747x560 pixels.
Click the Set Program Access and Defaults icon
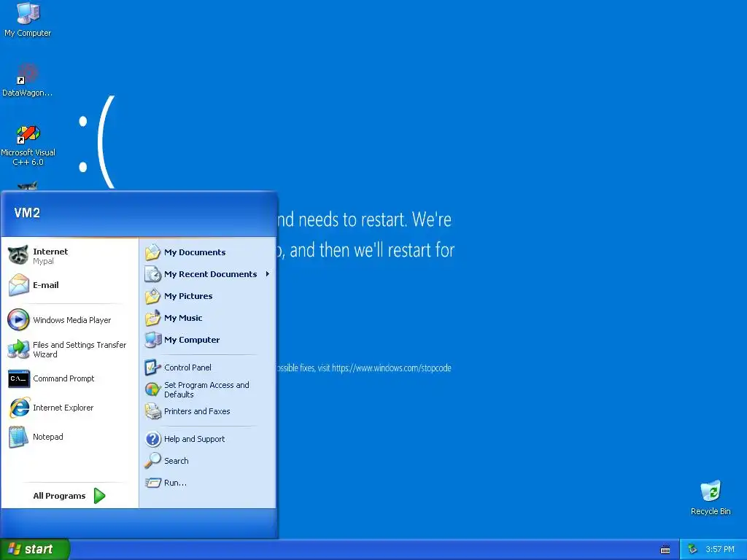coord(152,389)
